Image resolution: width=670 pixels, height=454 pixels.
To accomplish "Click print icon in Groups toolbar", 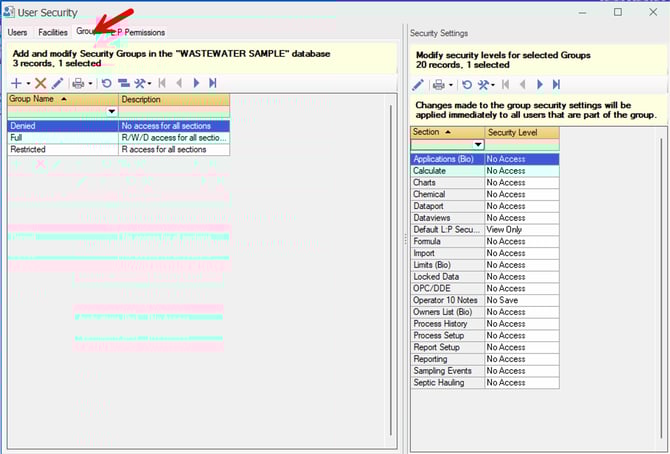I will point(78,83).
